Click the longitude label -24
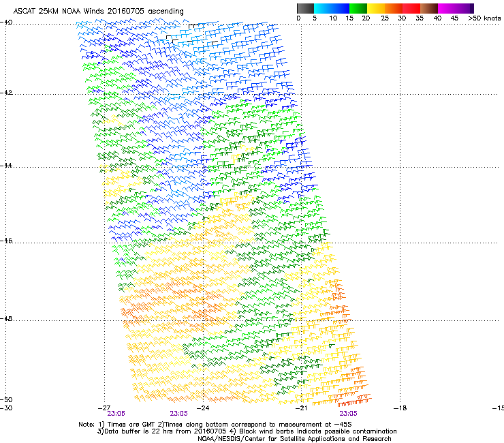This screenshot has width=504, height=443. (x=202, y=408)
